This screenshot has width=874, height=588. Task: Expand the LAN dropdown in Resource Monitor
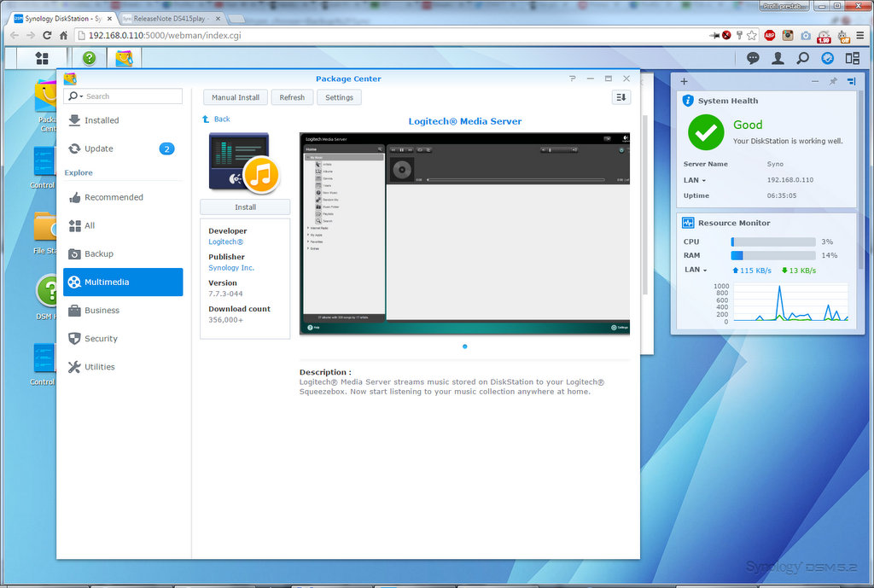click(x=705, y=271)
